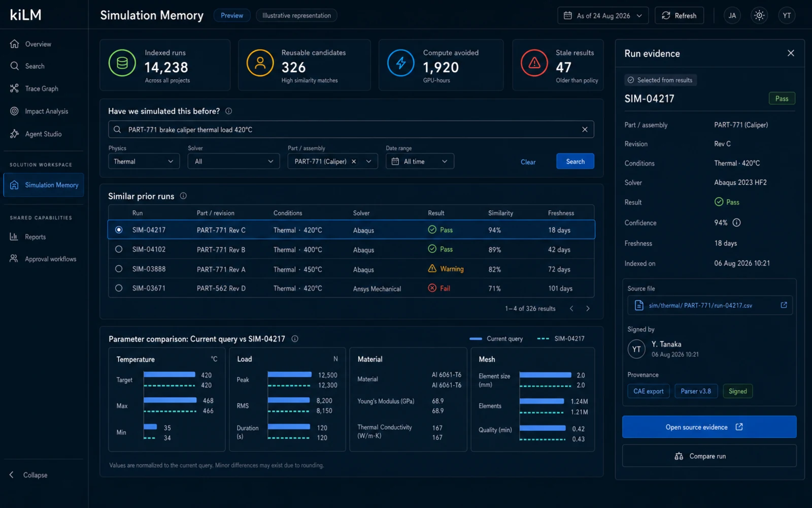The height and width of the screenshot is (508, 812).
Task: Click the info icon beside Parameter comparison title
Action: [295, 339]
